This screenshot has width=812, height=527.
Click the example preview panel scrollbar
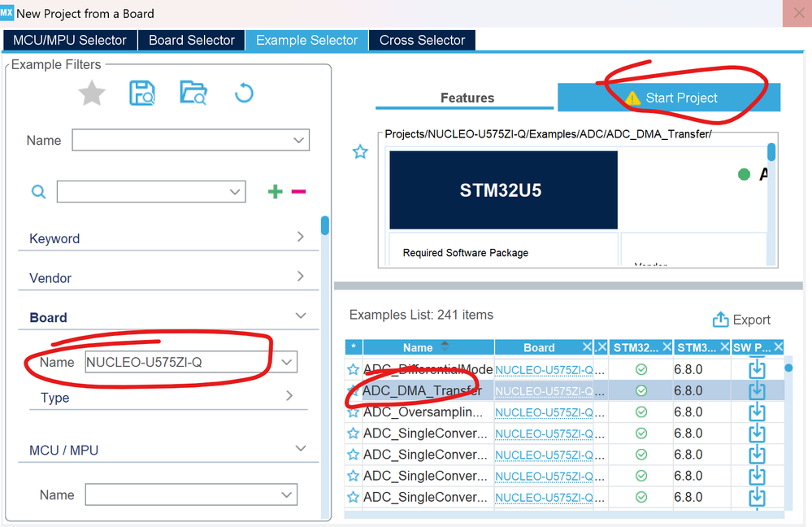tap(771, 152)
